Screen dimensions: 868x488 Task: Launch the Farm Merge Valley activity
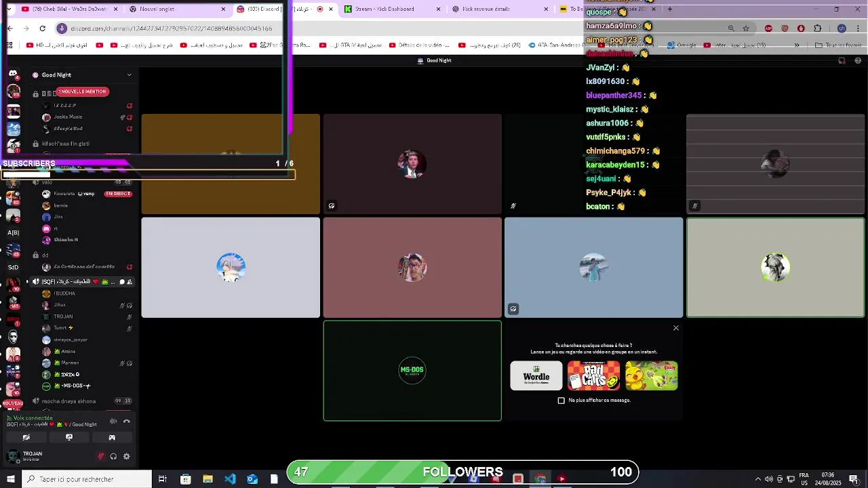pos(651,375)
